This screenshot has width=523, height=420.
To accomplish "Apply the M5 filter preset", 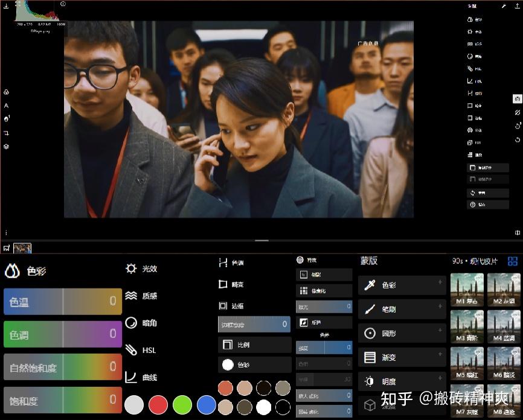I will 467,363.
